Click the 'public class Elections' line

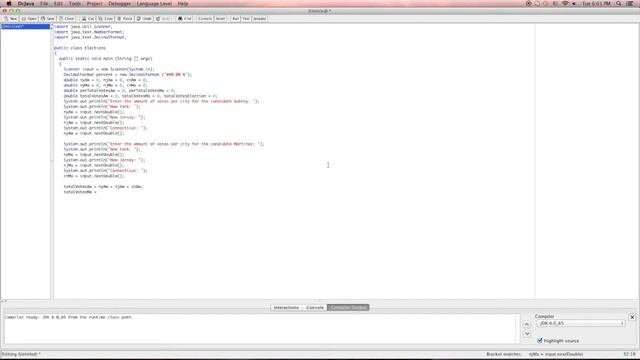point(80,48)
